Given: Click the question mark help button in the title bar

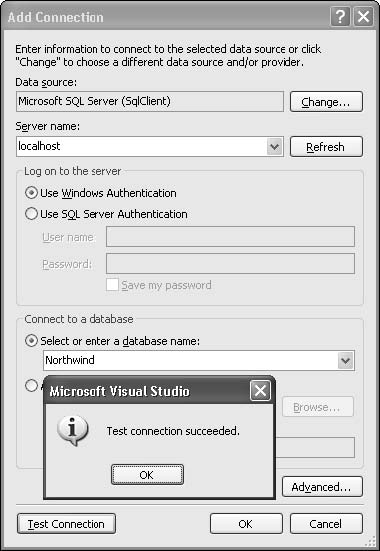Looking at the screenshot, I should [340, 17].
